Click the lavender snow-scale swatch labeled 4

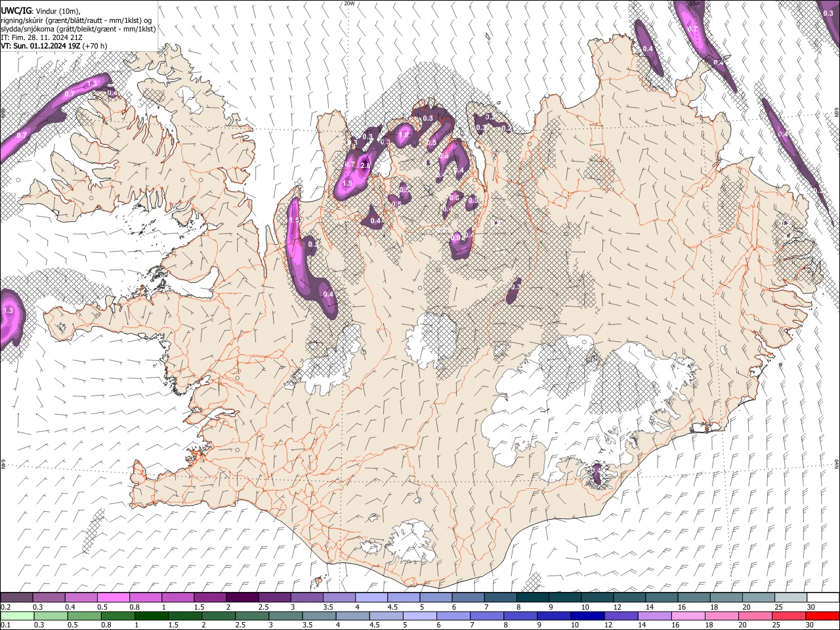coord(371,598)
